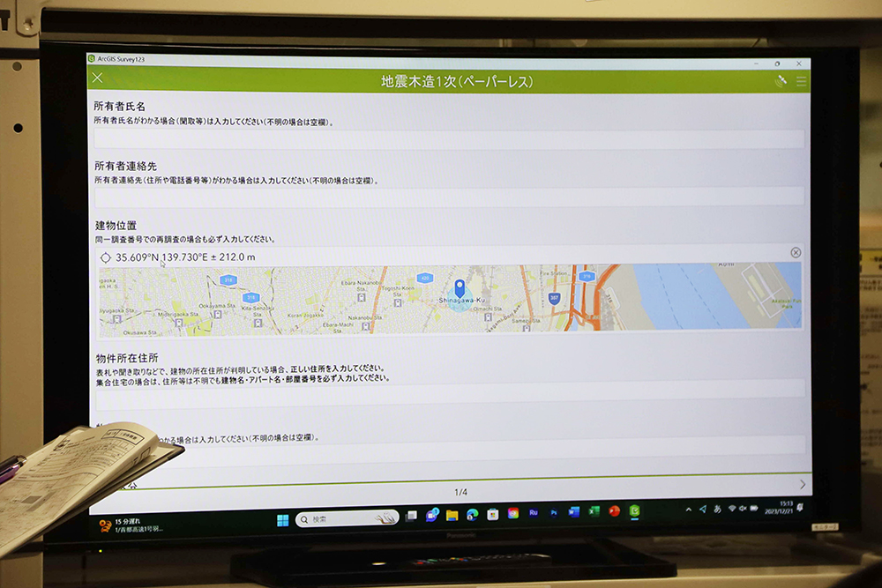The width and height of the screenshot is (882, 588).
Task: Close the survey form with the X icon
Action: (x=97, y=78)
